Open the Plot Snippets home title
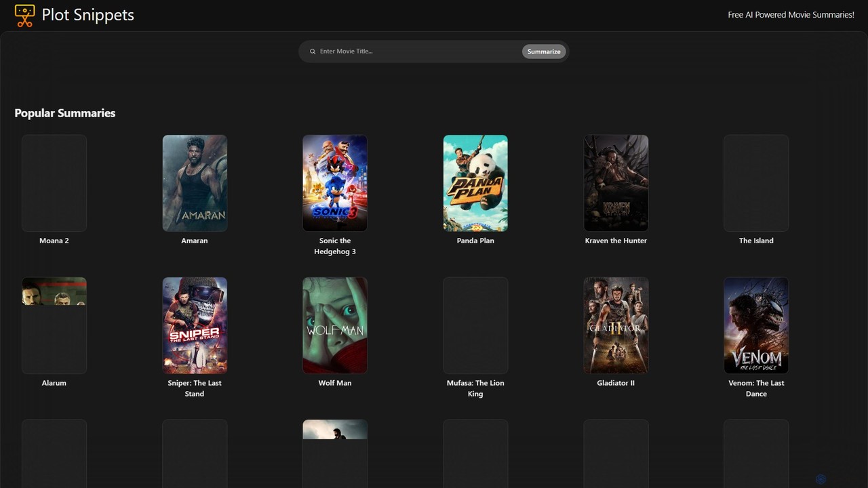 88,15
